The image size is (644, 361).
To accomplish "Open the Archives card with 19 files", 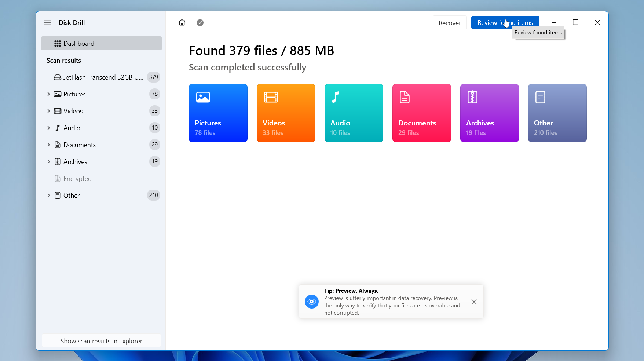I will pyautogui.click(x=490, y=113).
